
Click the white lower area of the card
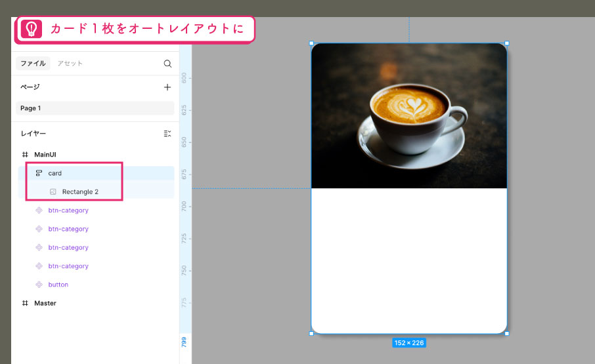[x=409, y=261]
